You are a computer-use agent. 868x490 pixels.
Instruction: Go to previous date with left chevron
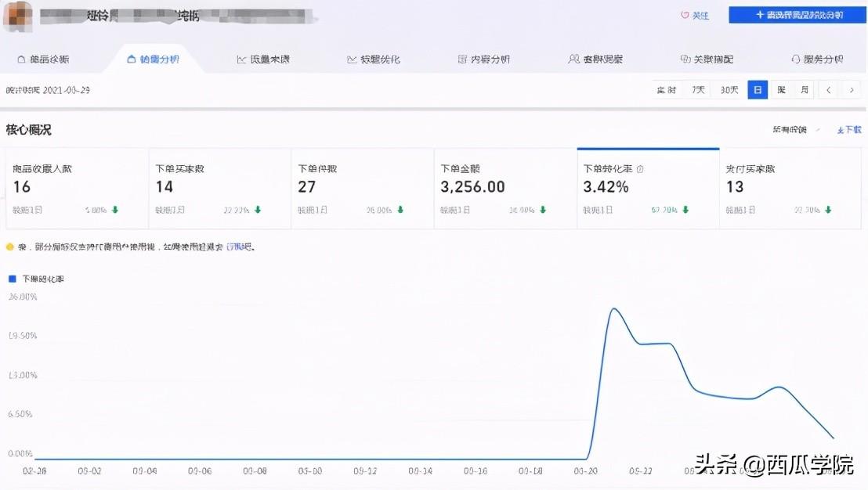[x=828, y=90]
